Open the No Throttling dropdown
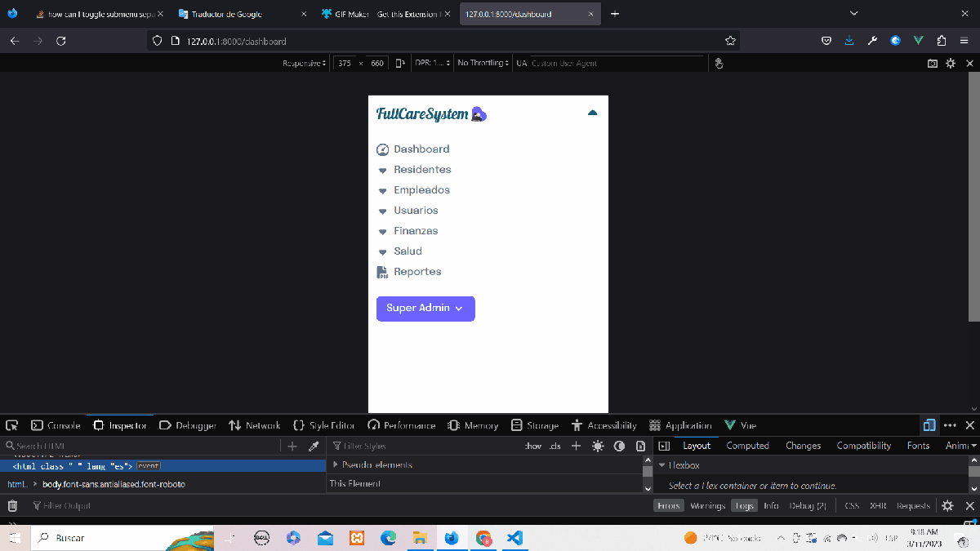The image size is (980, 551). [483, 63]
